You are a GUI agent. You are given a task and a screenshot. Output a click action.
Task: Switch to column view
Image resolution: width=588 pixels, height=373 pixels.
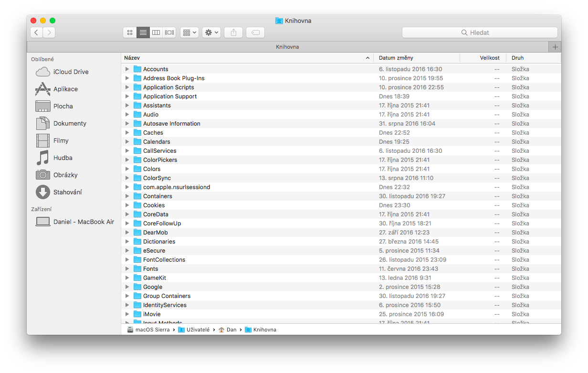click(156, 32)
